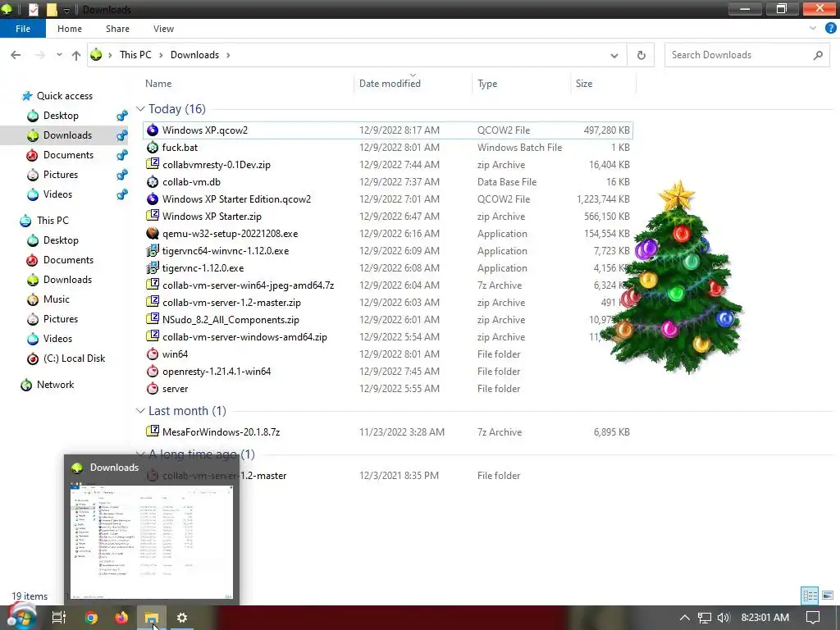Open the File menu

[23, 29]
